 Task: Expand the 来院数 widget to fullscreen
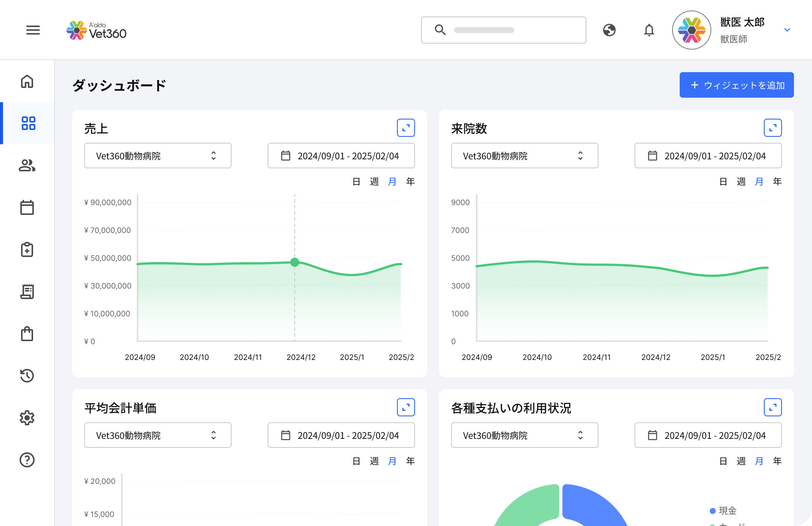[x=773, y=128]
